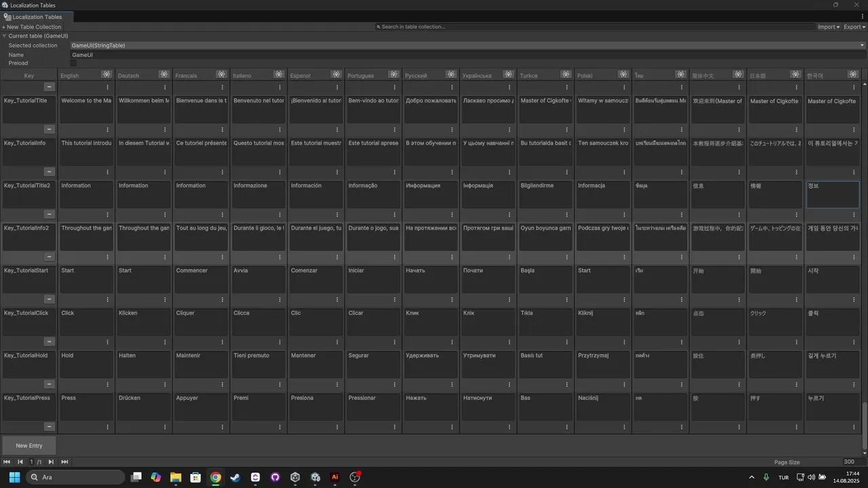Remove Key_TutorialTitle entry via its minus button
Image resolution: width=868 pixels, height=488 pixels.
[49, 129]
